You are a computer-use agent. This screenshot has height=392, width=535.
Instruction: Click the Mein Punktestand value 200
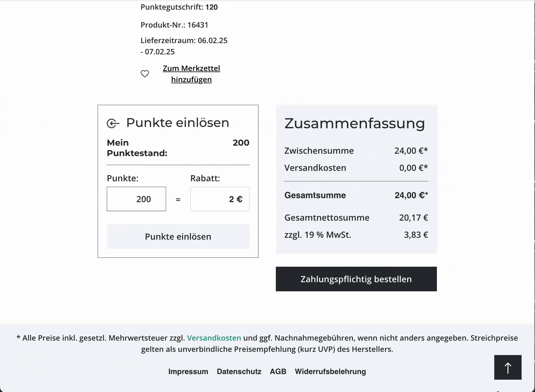point(241,143)
